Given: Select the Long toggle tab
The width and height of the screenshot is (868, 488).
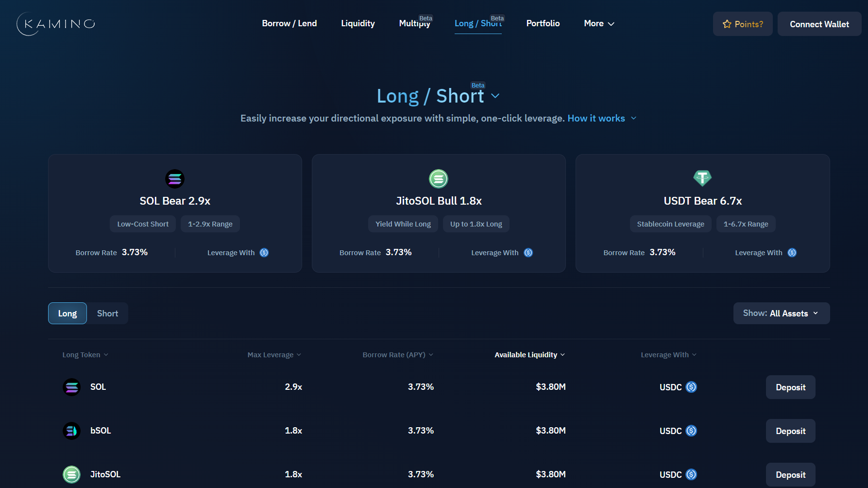Looking at the screenshot, I should click(x=68, y=314).
